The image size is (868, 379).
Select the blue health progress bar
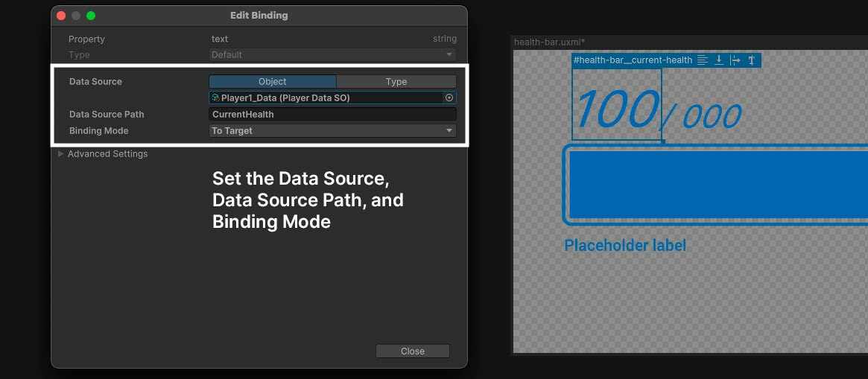click(716, 185)
